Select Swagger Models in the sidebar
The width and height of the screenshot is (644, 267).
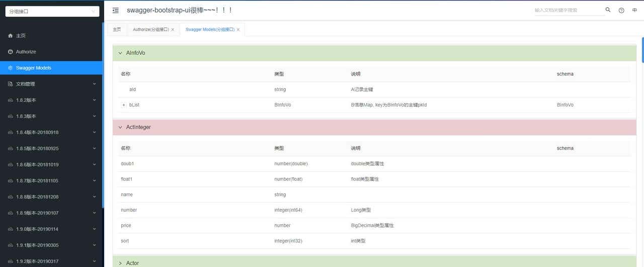click(51, 68)
